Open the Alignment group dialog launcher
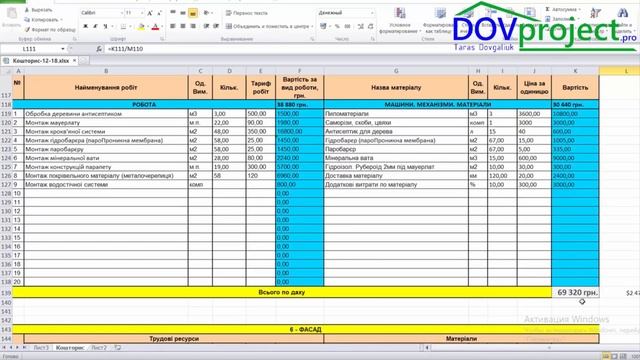This screenshot has height=360, width=640. pyautogui.click(x=312, y=39)
